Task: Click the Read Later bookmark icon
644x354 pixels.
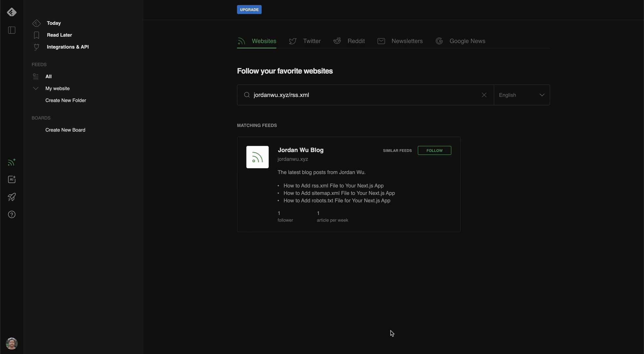Action: (x=36, y=35)
